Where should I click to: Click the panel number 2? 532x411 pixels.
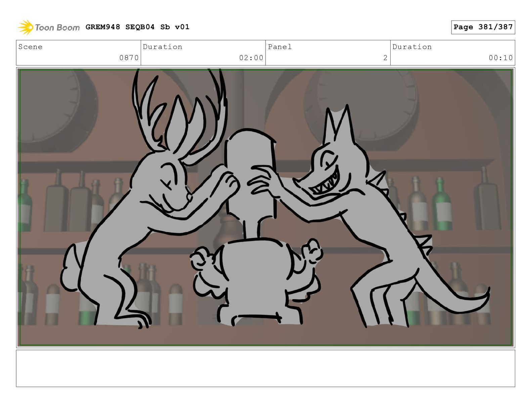pyautogui.click(x=386, y=58)
